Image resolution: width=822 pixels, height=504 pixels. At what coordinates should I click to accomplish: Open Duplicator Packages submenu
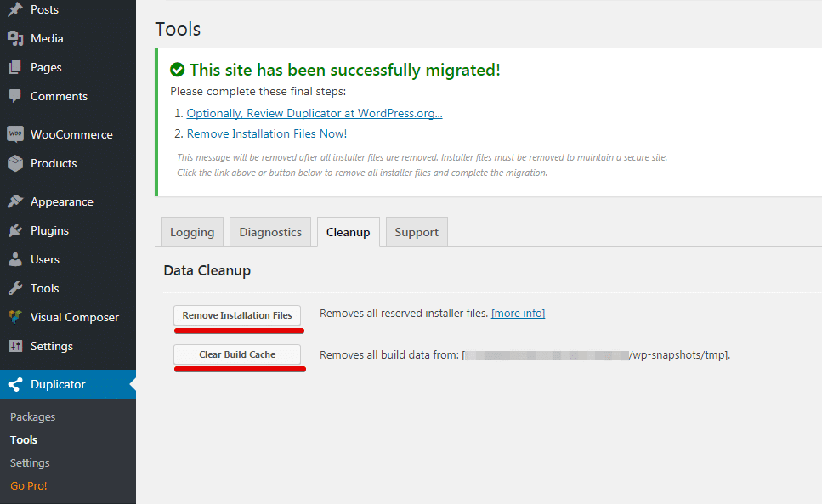tap(32, 416)
